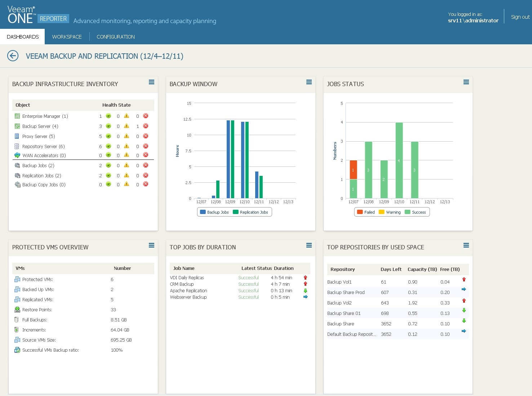Click Successful status for CRM Backup
The image size is (532, 396).
click(248, 284)
